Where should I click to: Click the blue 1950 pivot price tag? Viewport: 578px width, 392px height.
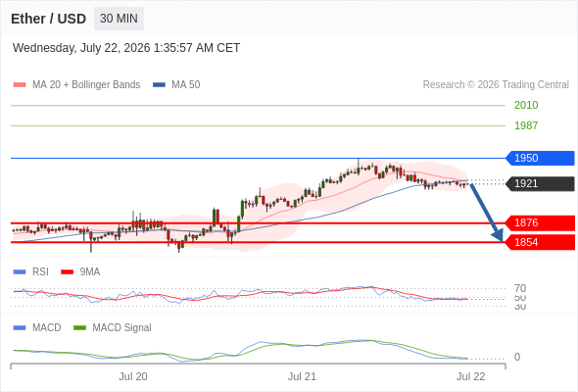[x=540, y=158]
